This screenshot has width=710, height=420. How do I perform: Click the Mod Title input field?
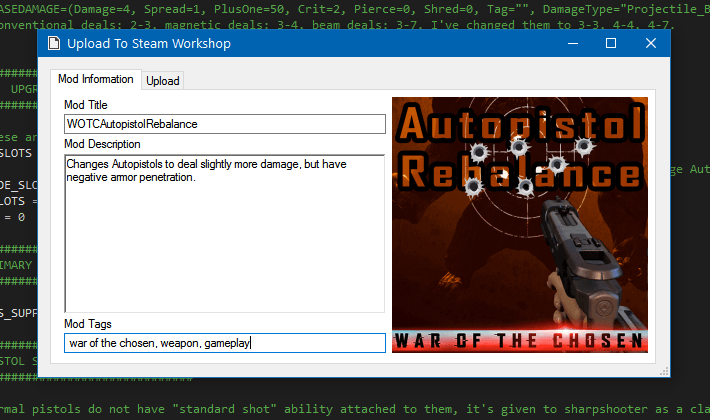pyautogui.click(x=225, y=124)
